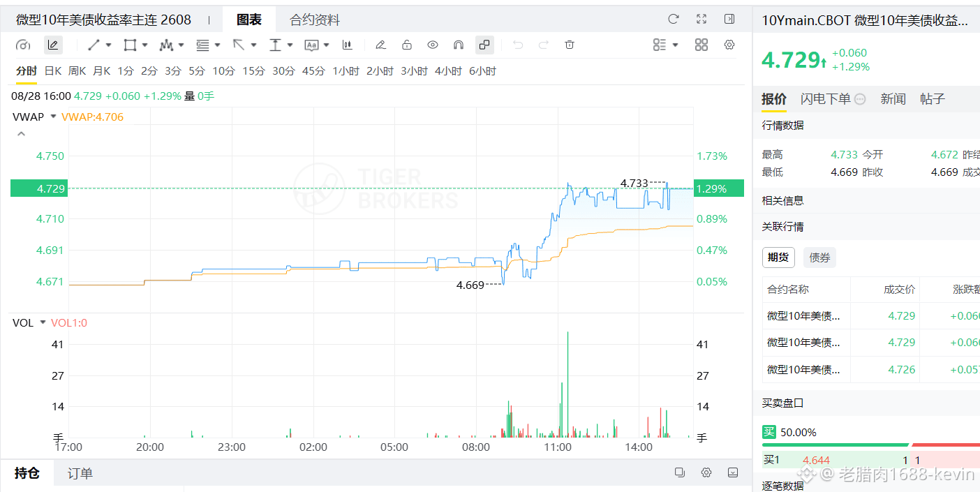The image size is (980, 492).
Task: Switch to the 持仓 bottom tab
Action: [x=27, y=474]
